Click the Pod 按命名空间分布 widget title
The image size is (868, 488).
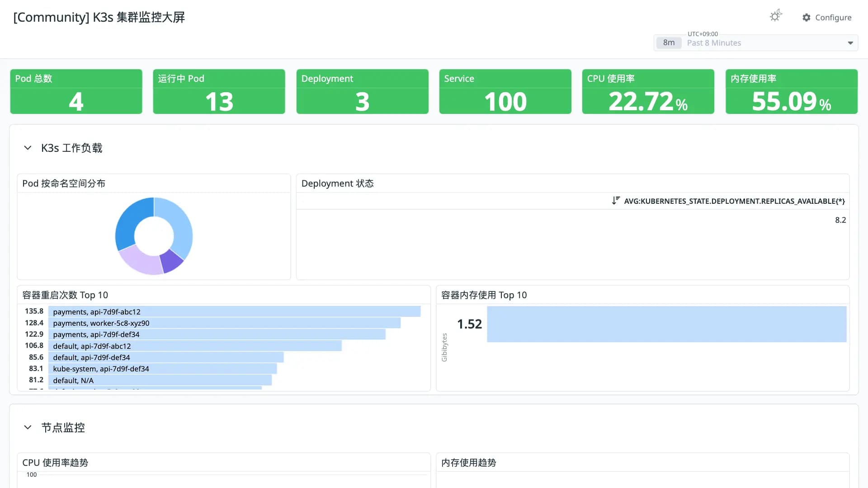pos(64,183)
